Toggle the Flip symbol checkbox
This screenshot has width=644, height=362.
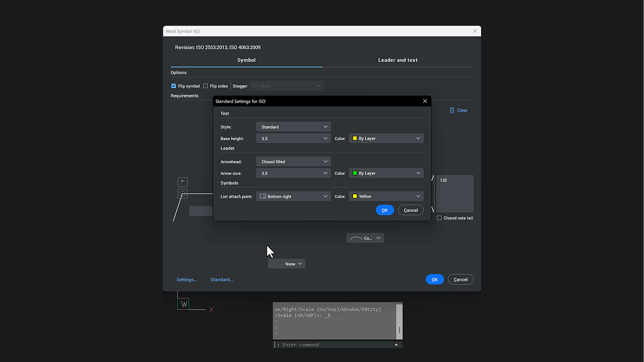[174, 86]
